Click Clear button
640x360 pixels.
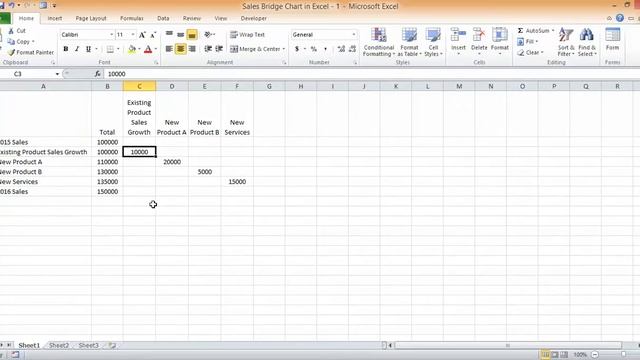[x=530, y=53]
